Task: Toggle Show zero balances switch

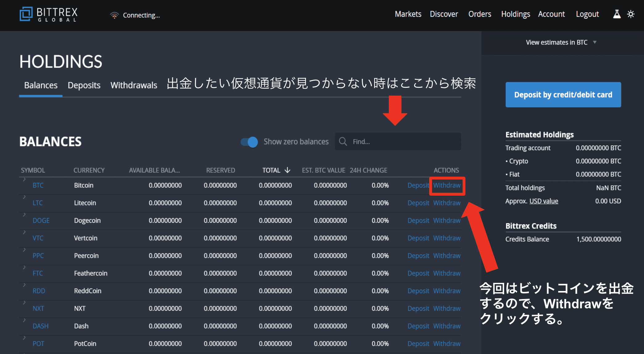Action: (x=249, y=142)
